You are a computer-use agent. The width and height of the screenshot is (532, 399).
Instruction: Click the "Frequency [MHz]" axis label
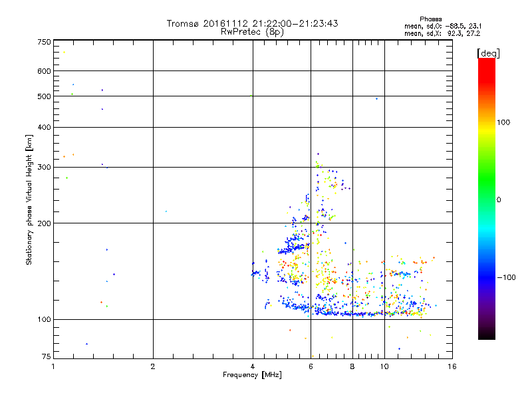252,375
